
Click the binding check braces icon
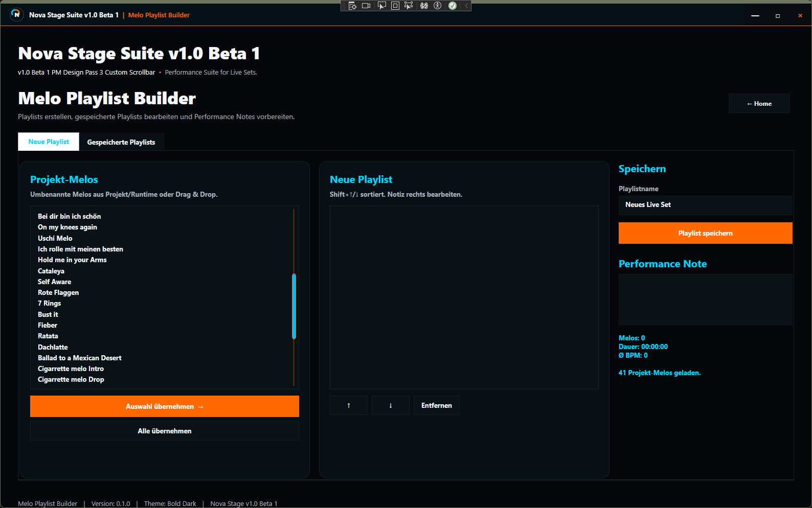[424, 6]
